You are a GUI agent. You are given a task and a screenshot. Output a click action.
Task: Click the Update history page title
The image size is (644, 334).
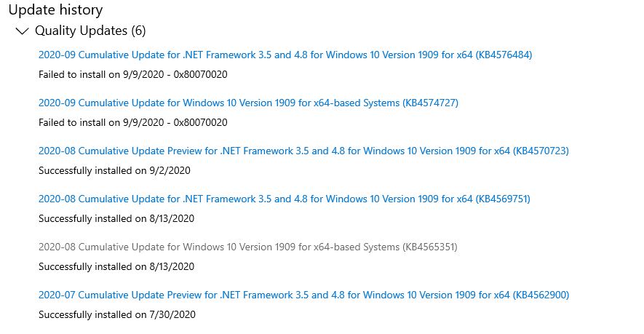click(x=55, y=10)
